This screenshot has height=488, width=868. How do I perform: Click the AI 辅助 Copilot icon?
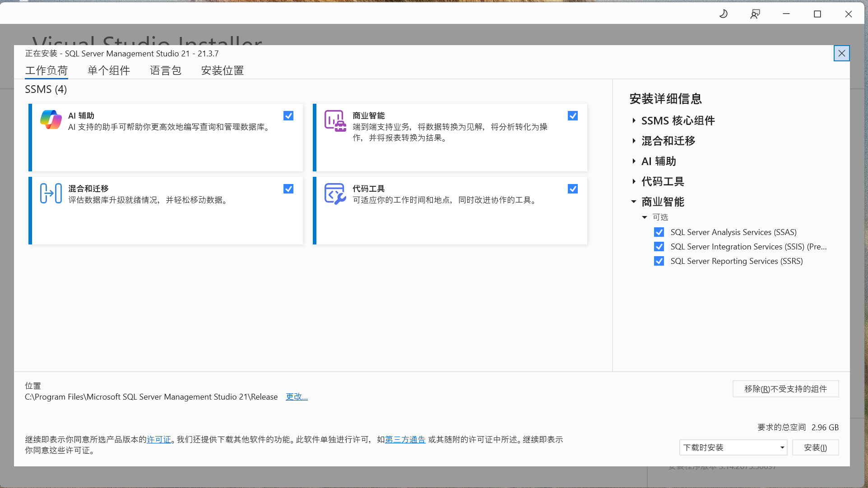pos(51,120)
